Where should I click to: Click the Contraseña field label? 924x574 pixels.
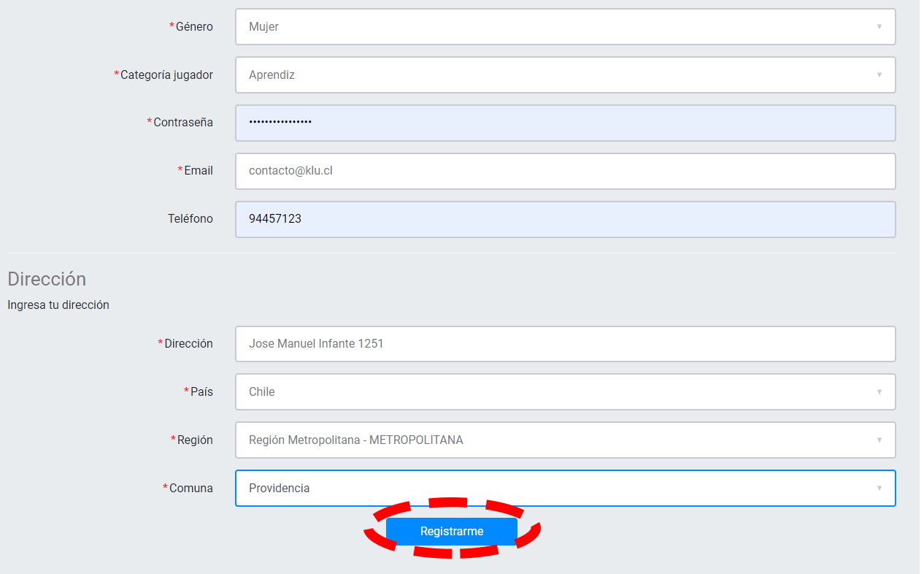(182, 123)
